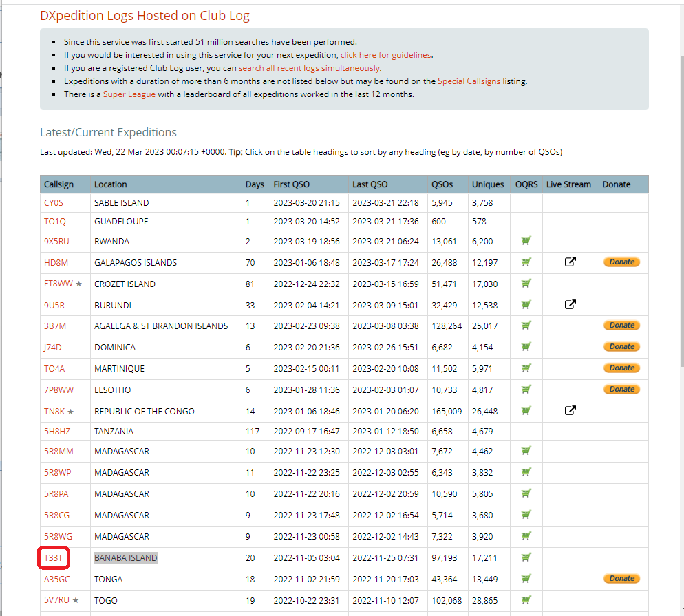Image resolution: width=684 pixels, height=616 pixels.
Task: Follow 'click here for guidelines' link
Action: click(x=385, y=55)
